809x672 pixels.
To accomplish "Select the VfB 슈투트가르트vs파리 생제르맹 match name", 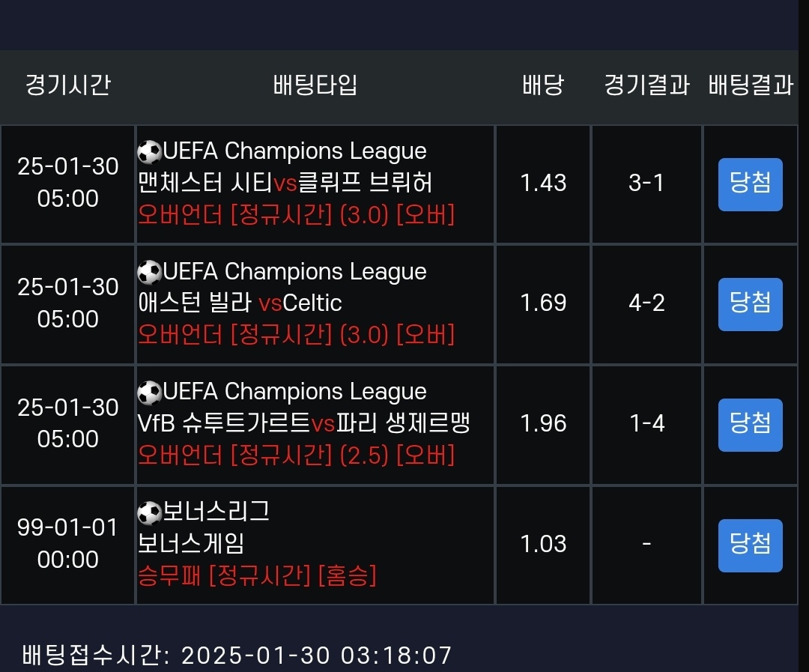I will 303,423.
